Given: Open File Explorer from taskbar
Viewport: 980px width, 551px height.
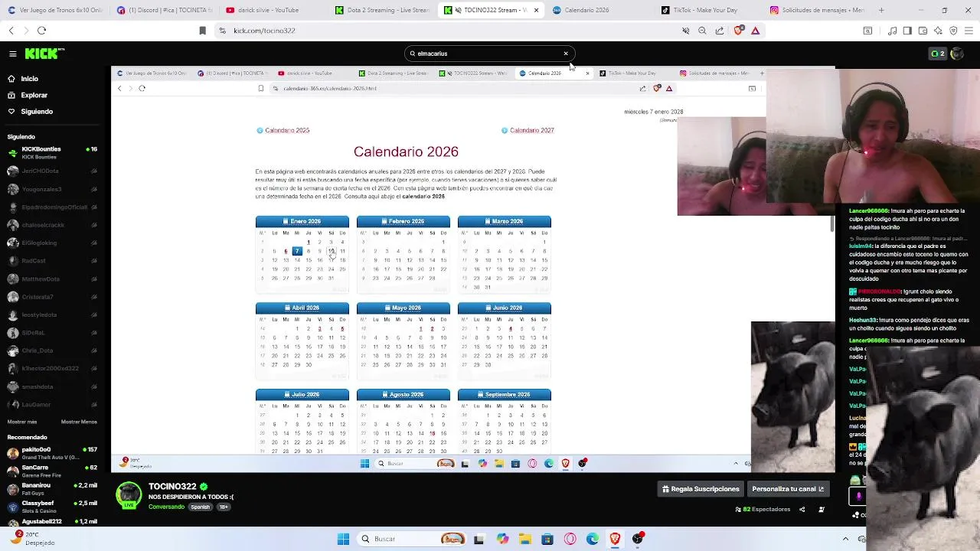Looking at the screenshot, I should [x=524, y=539].
